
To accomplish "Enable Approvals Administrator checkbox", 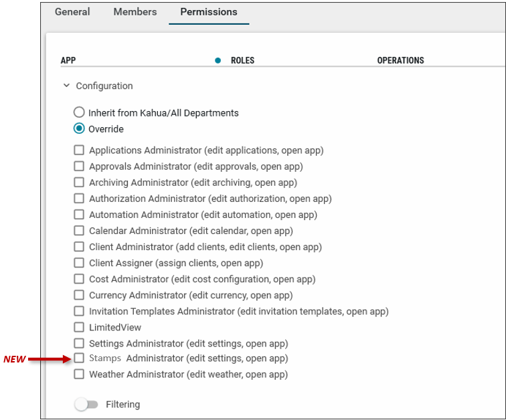I will coord(79,167).
